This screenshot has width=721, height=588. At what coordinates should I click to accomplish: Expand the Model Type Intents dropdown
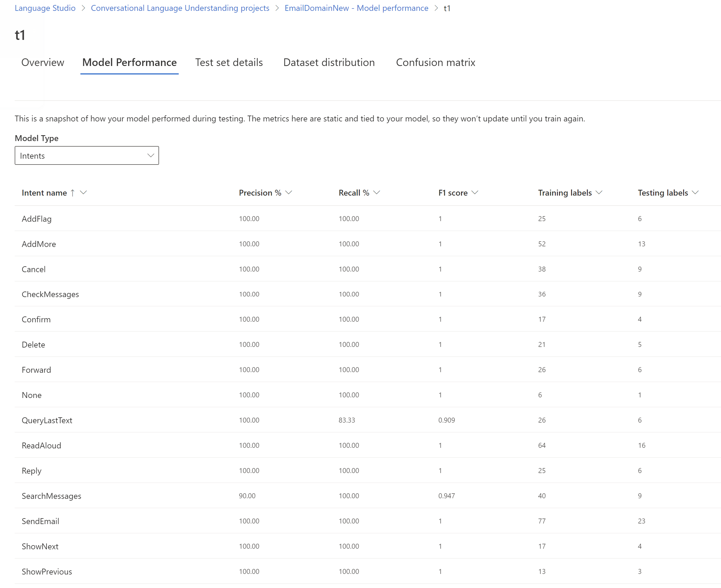pos(87,155)
